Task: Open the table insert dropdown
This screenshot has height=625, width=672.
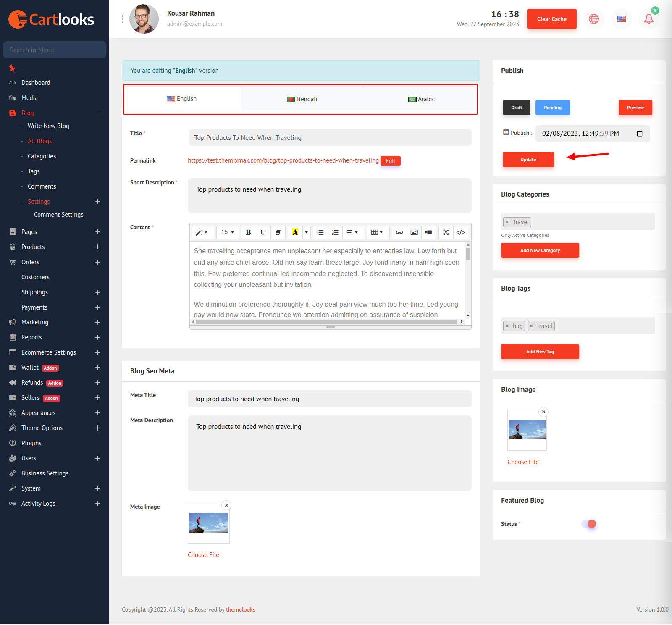Action: (377, 232)
